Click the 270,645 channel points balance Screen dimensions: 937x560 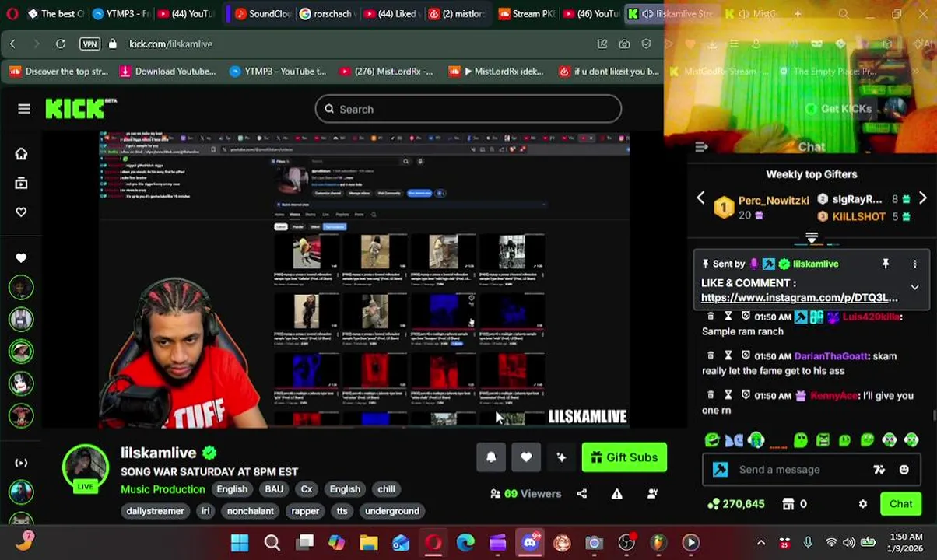pos(735,504)
